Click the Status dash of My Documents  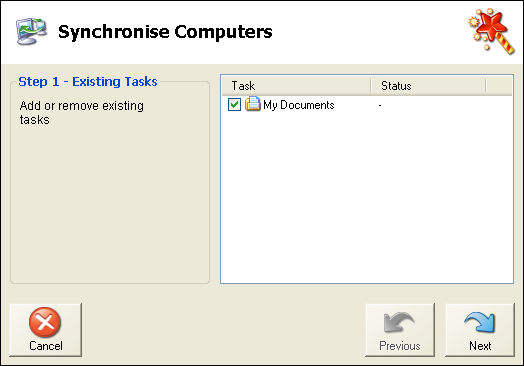[380, 105]
